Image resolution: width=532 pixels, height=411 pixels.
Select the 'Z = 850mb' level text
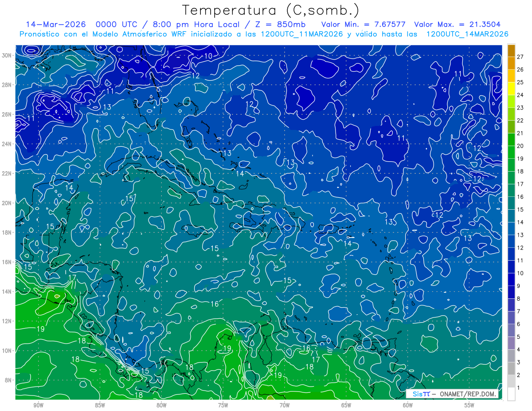point(280,24)
